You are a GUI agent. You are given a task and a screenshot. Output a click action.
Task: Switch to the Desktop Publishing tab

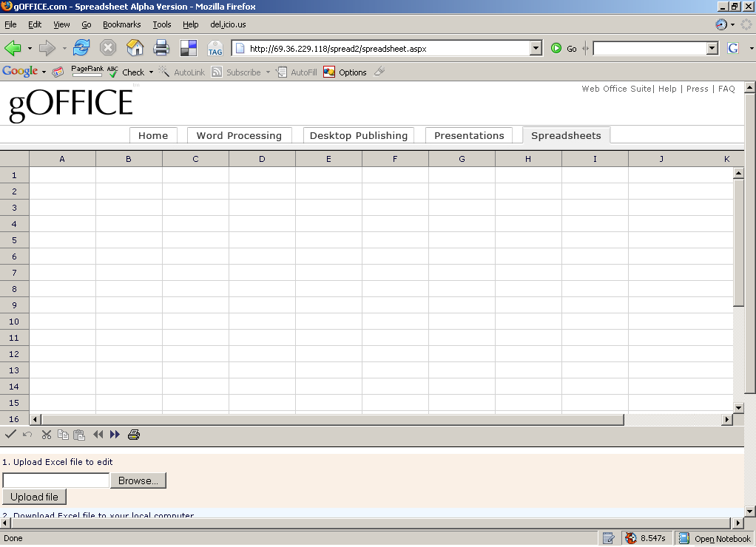[359, 135]
